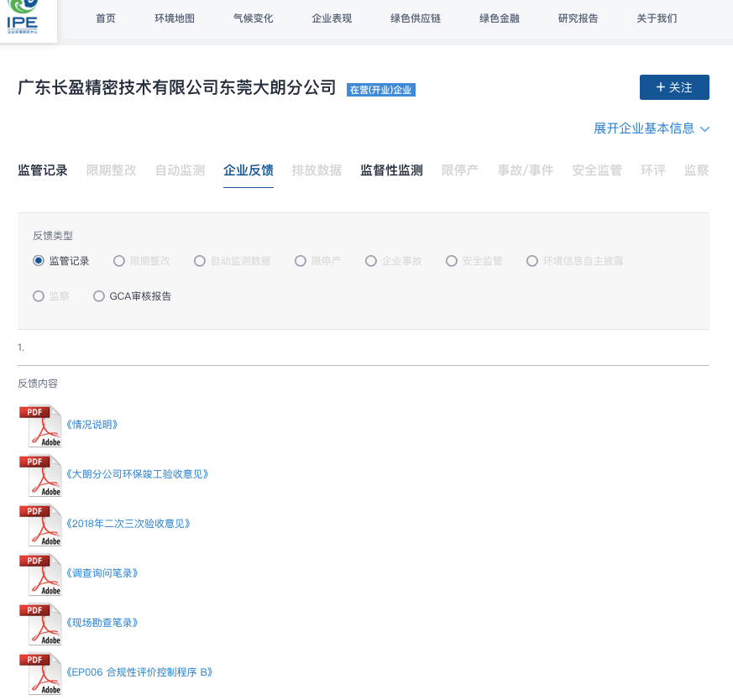Screen dimensions: 733x700
Task: Select the 监察 radio option
Action: click(39, 296)
